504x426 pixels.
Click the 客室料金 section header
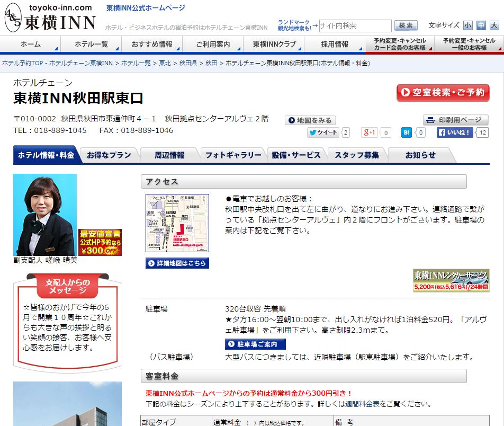tap(304, 376)
